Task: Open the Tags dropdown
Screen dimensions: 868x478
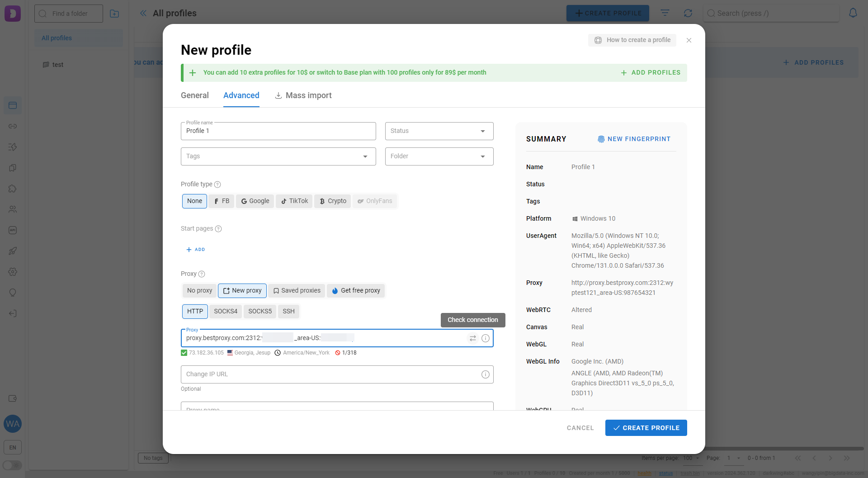Action: [x=278, y=156]
